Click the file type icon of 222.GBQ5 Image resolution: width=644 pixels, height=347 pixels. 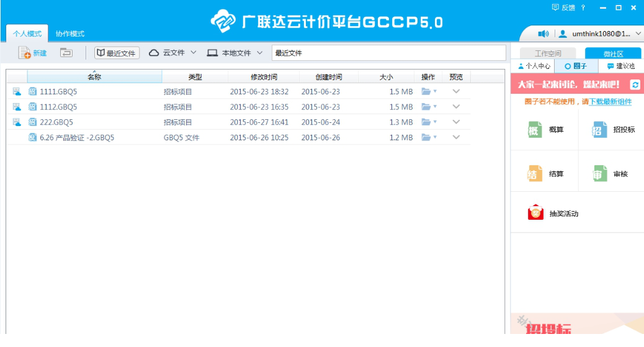[x=32, y=122]
